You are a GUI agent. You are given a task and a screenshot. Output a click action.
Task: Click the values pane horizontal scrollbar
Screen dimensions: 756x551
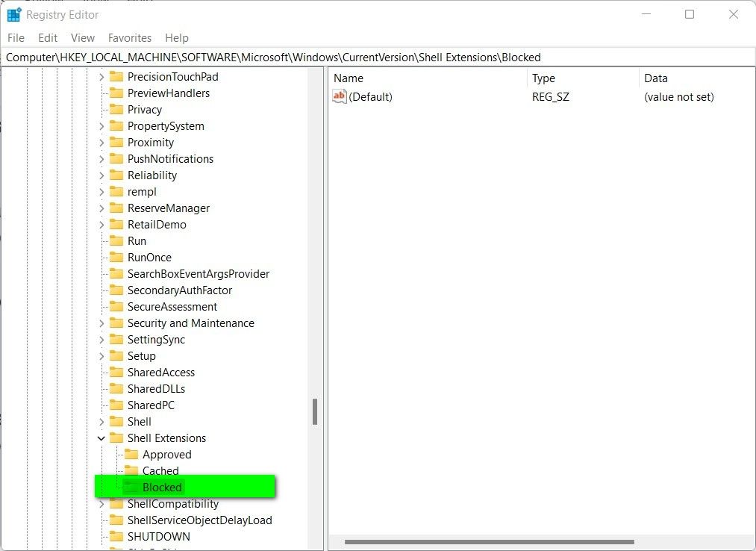tap(490, 542)
